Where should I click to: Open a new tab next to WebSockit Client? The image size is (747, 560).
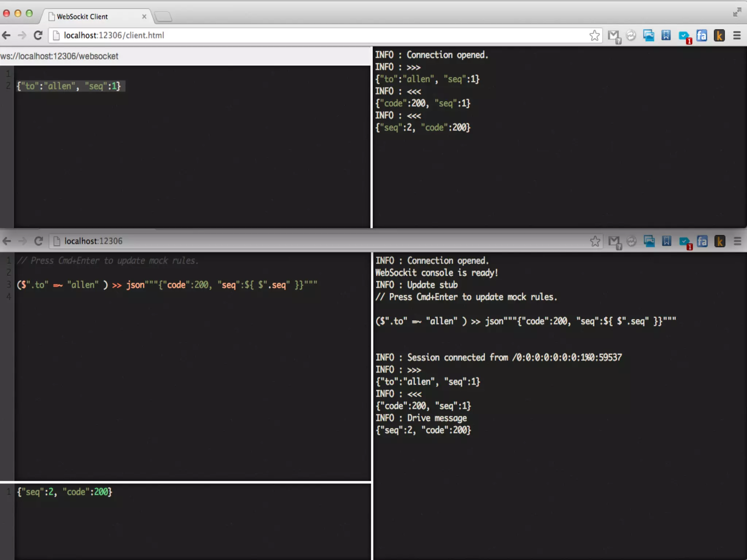tap(163, 16)
